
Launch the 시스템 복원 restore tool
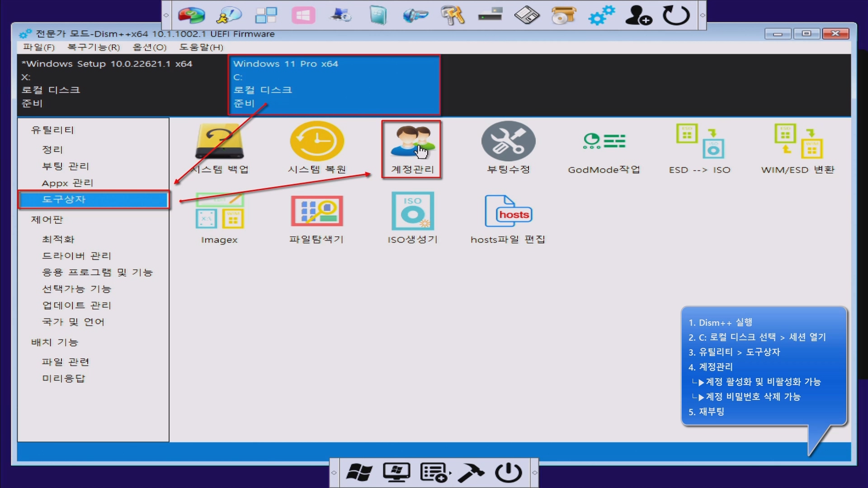(317, 148)
